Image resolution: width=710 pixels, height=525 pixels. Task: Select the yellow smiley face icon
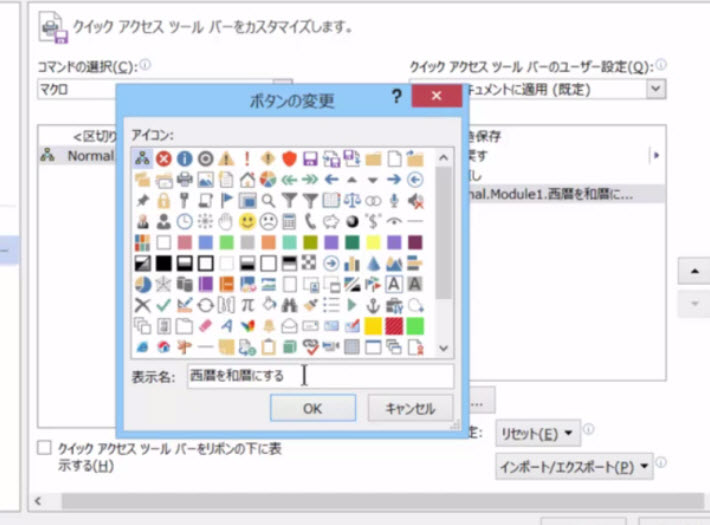[247, 222]
